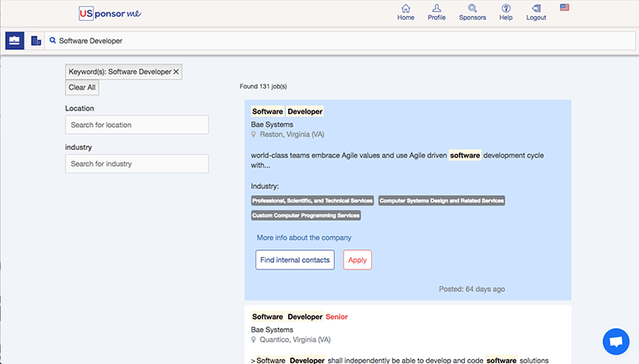Select the Professional, Scientific, and Technical Services tag

click(x=312, y=201)
